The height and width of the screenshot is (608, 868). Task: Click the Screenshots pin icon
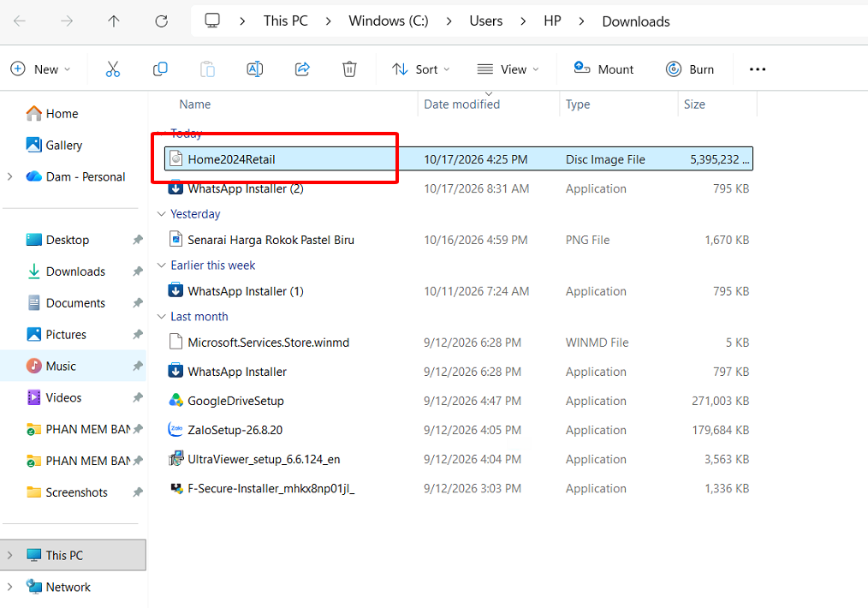pyautogui.click(x=137, y=492)
